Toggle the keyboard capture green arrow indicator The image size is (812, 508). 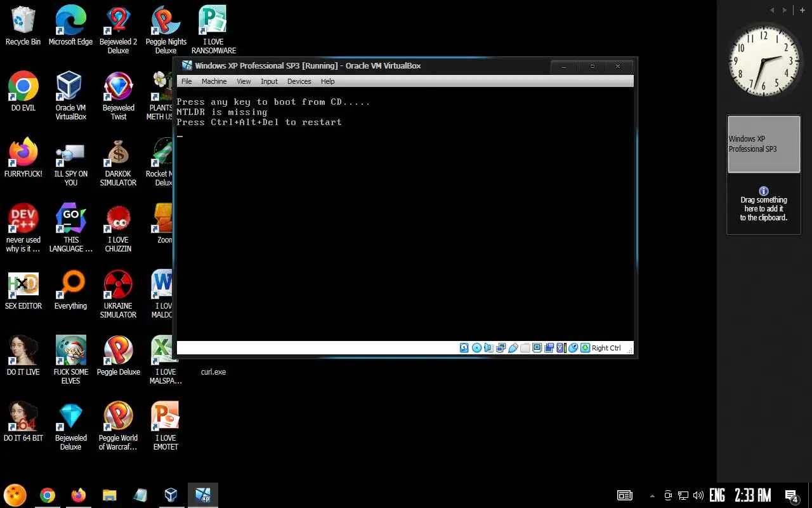(585, 348)
